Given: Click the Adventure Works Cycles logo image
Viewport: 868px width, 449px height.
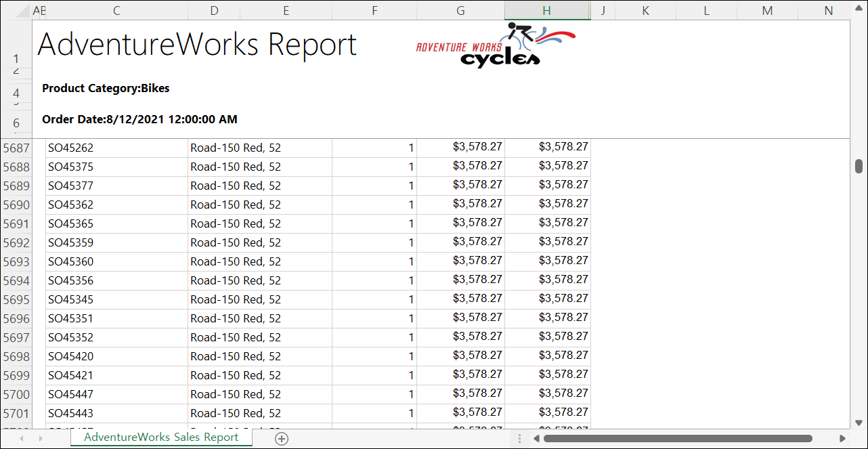Looking at the screenshot, I should pos(496,45).
